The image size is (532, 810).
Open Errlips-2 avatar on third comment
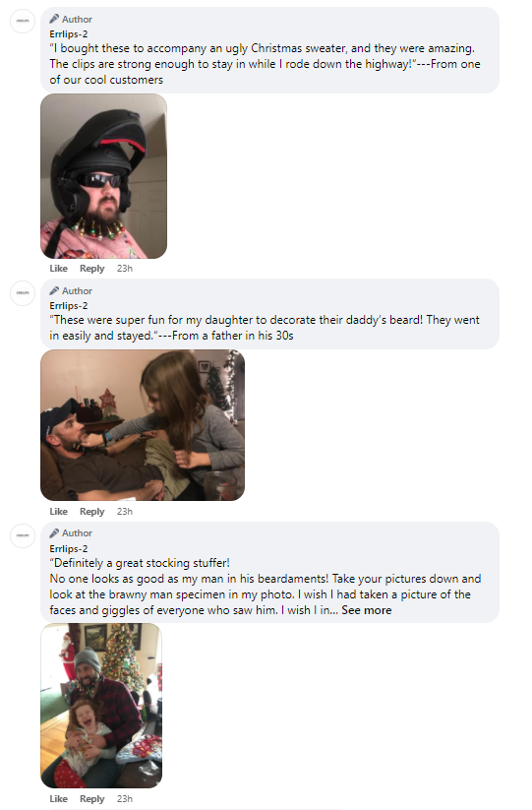23,535
